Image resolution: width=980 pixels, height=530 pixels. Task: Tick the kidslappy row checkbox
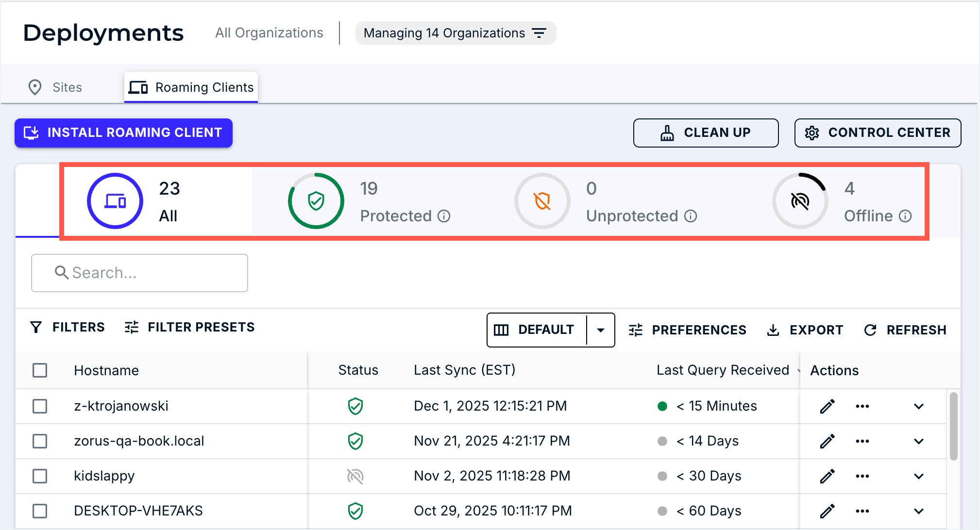pos(40,476)
